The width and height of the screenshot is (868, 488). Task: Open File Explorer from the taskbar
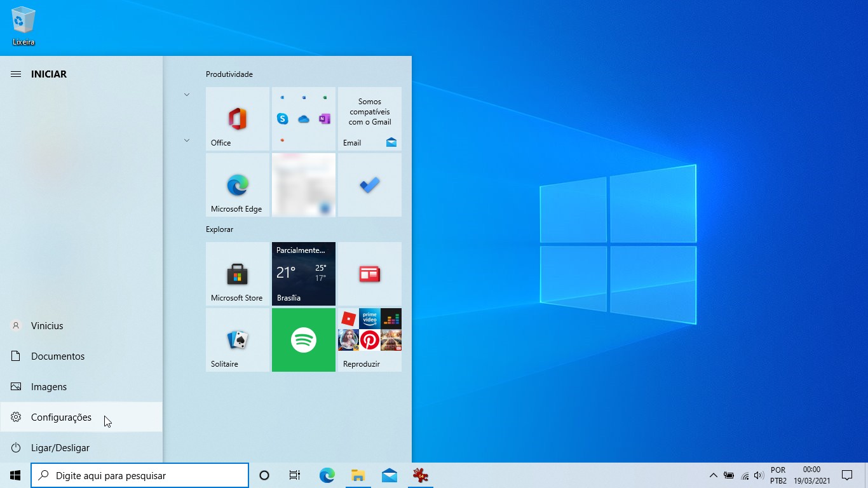pyautogui.click(x=358, y=475)
